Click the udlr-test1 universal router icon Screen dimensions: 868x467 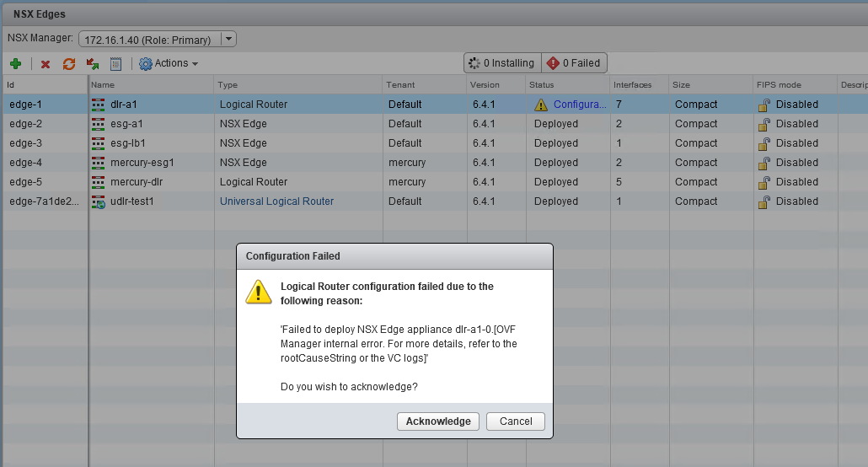coord(99,201)
